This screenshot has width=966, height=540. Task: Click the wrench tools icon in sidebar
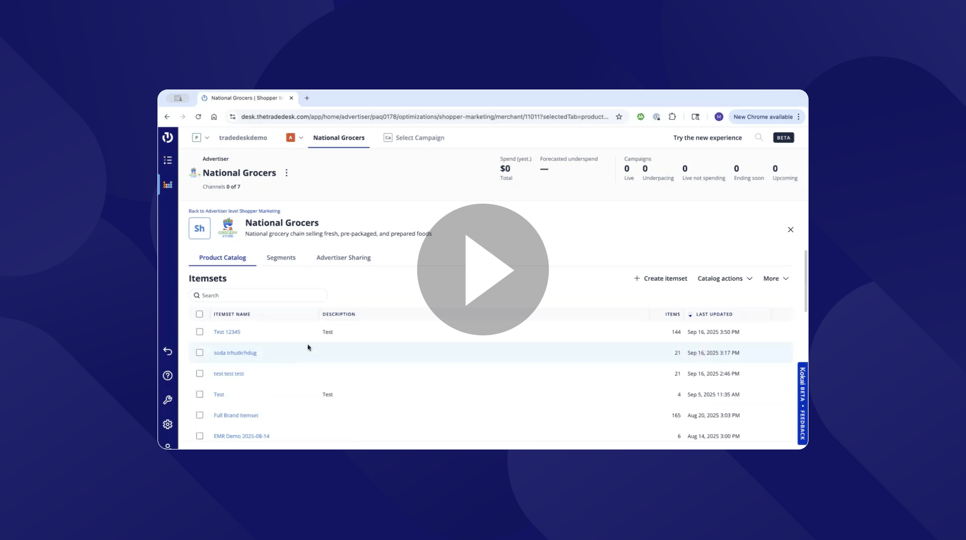168,400
